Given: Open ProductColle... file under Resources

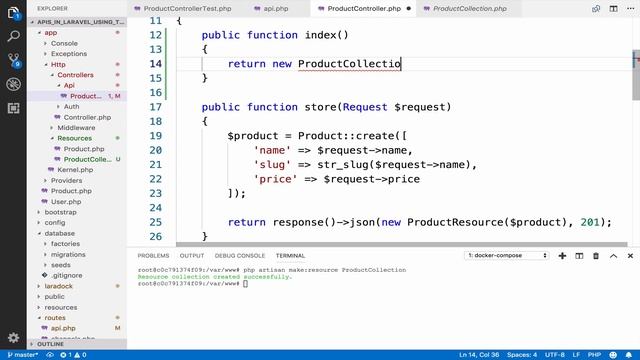Looking at the screenshot, I should point(87,159).
